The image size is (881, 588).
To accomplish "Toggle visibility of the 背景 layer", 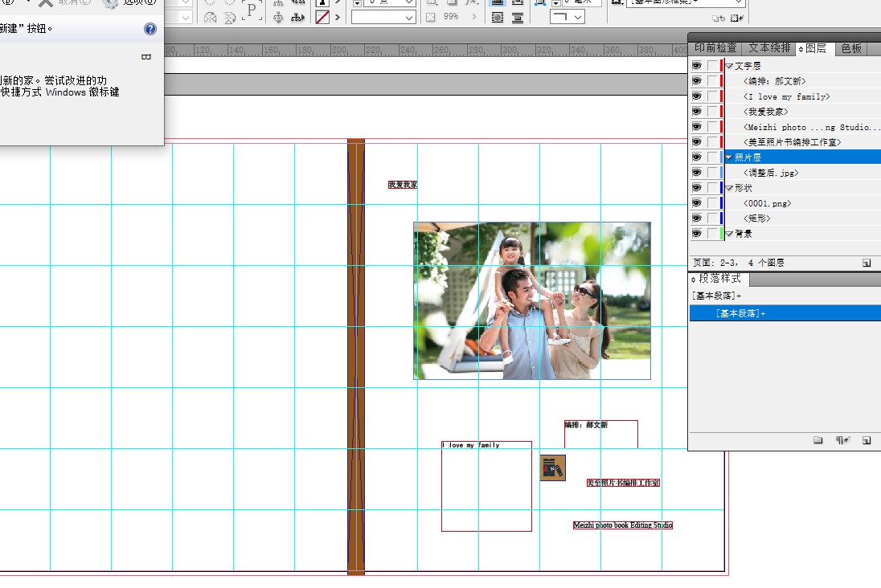I will [697, 234].
